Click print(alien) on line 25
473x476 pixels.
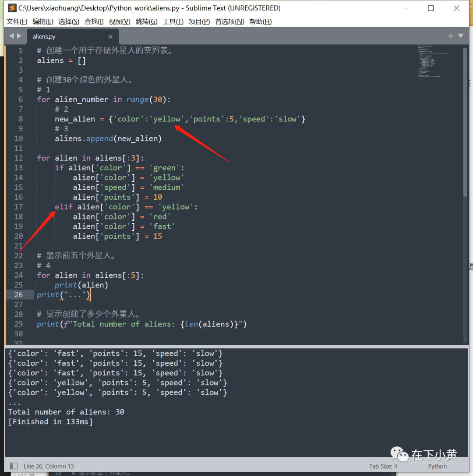[x=81, y=285]
